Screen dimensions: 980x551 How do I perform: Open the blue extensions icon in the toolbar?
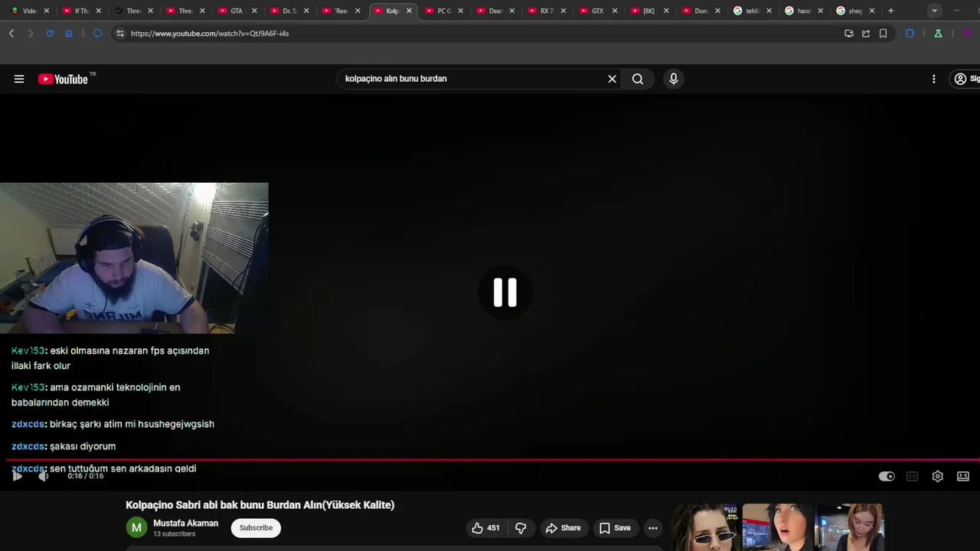910,34
